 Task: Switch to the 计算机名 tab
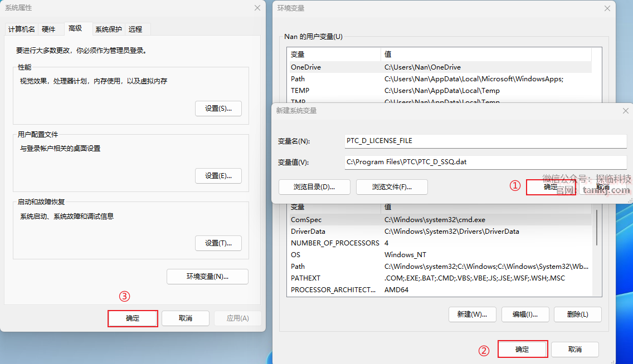[22, 29]
